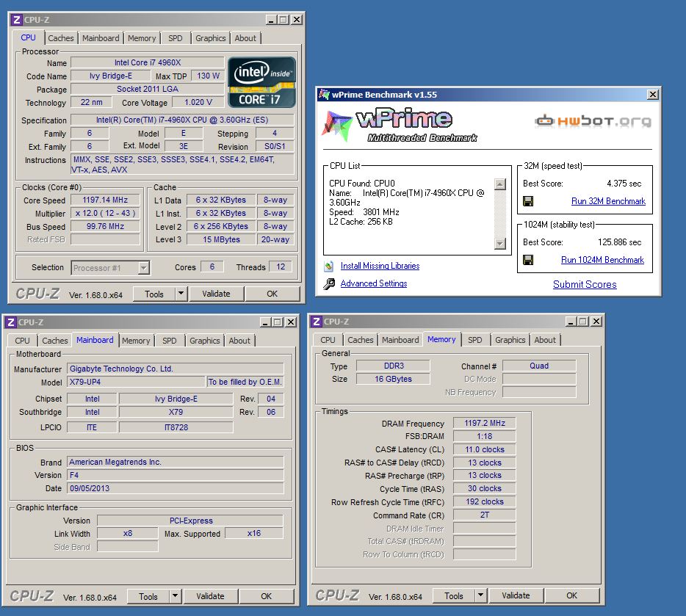Click the save icon for 1024M score
686x616 pixels.
[528, 260]
